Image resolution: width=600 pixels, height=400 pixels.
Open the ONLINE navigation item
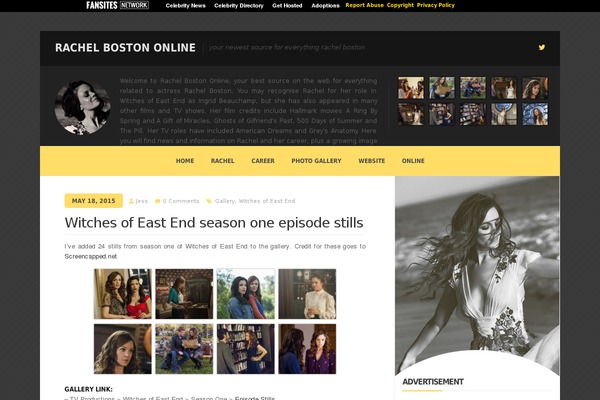click(413, 161)
